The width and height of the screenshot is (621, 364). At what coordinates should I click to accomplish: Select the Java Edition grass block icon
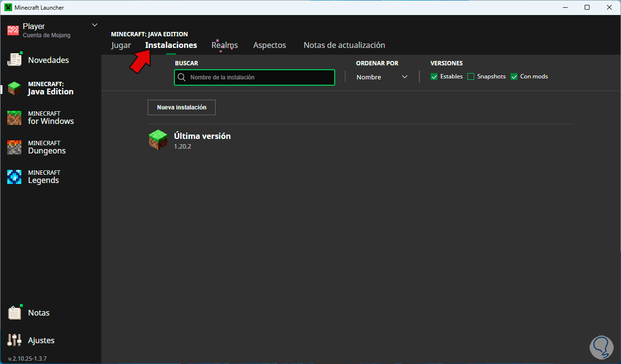(15, 88)
